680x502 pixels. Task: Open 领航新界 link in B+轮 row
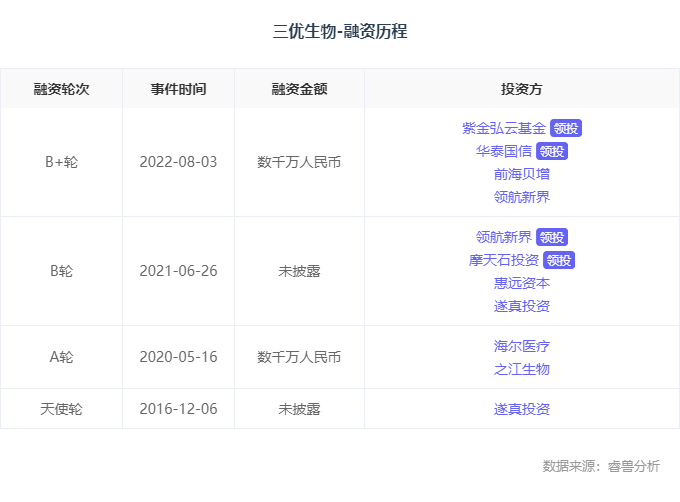point(522,197)
